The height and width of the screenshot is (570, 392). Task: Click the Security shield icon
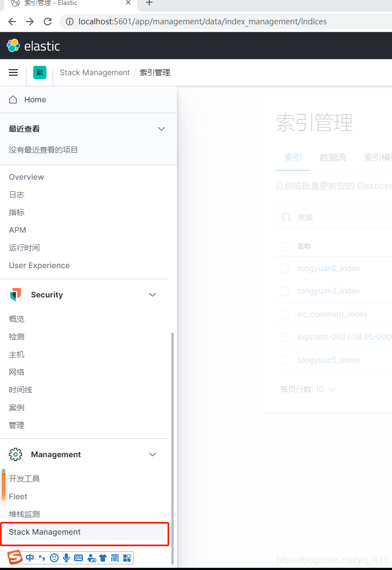[x=15, y=295]
